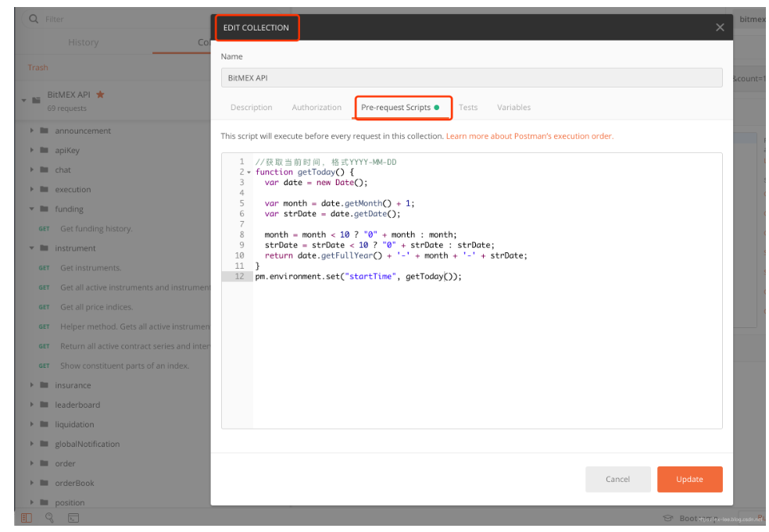Close the Edit Collection dialog

(720, 27)
